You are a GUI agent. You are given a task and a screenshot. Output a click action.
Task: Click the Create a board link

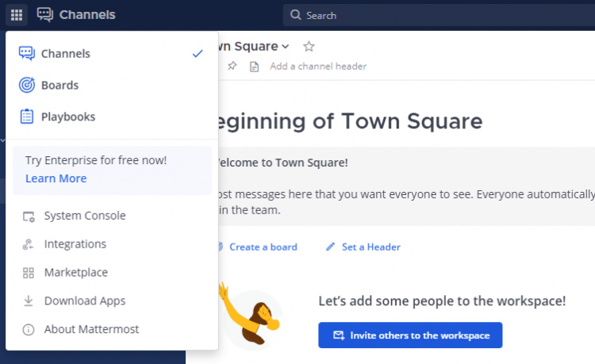coord(263,247)
